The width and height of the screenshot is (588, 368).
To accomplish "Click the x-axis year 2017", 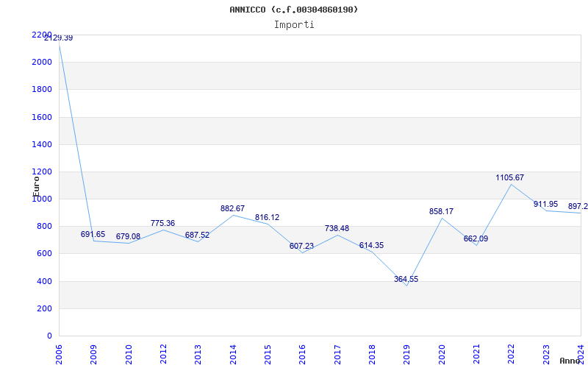I will [337, 355].
